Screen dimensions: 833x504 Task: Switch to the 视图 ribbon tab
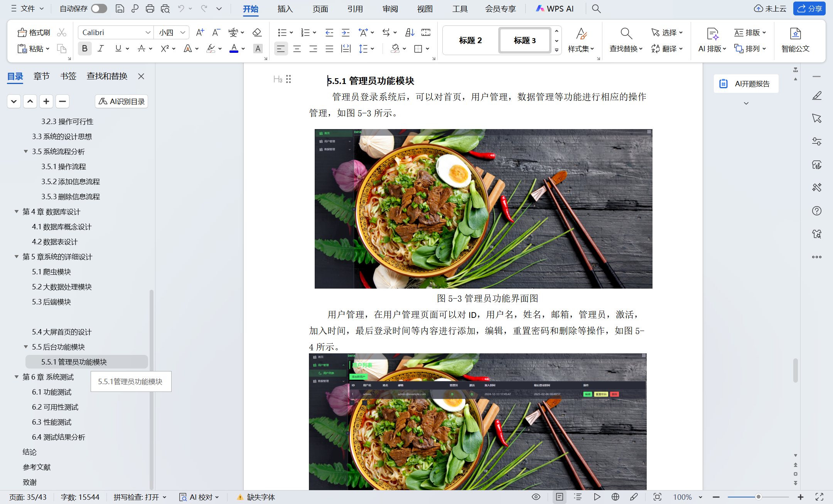[425, 8]
